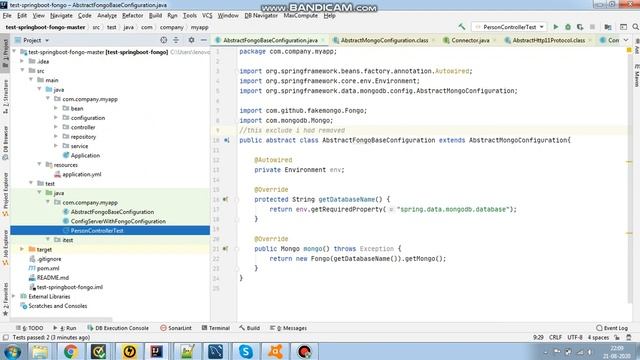Show hidden editor tabs chevron
The width and height of the screenshot is (640, 360).
pyautogui.click(x=626, y=40)
